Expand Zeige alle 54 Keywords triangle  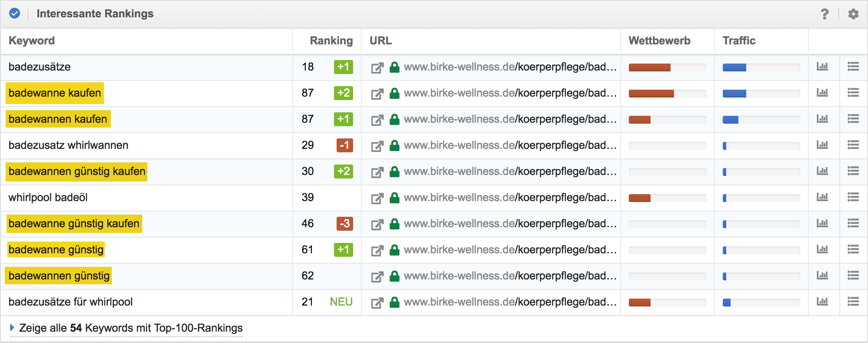(12, 327)
